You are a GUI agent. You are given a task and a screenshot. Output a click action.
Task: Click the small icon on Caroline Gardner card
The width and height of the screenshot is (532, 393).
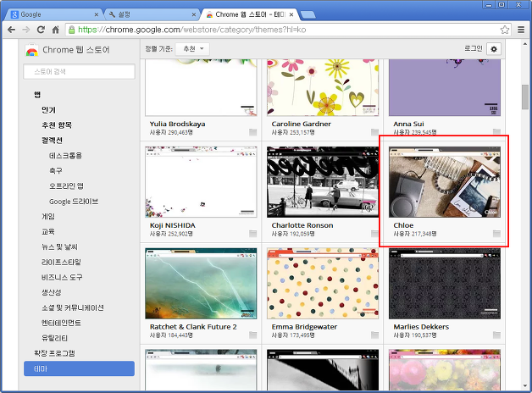(374, 132)
